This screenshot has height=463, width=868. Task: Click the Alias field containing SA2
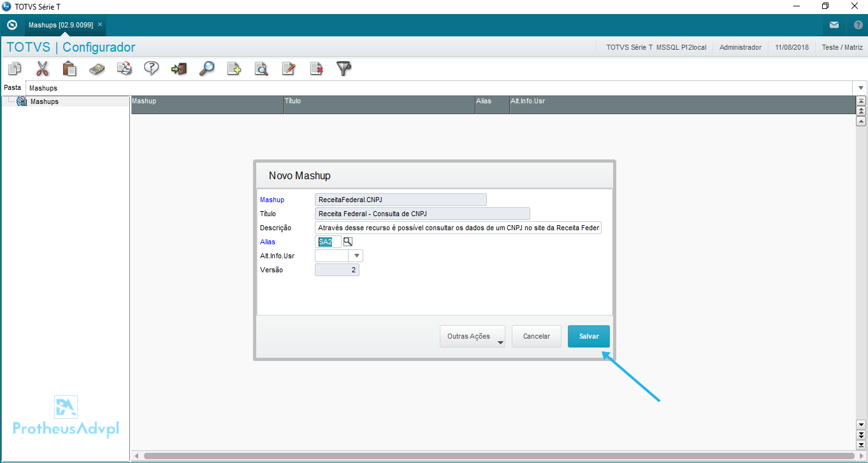[x=328, y=242]
